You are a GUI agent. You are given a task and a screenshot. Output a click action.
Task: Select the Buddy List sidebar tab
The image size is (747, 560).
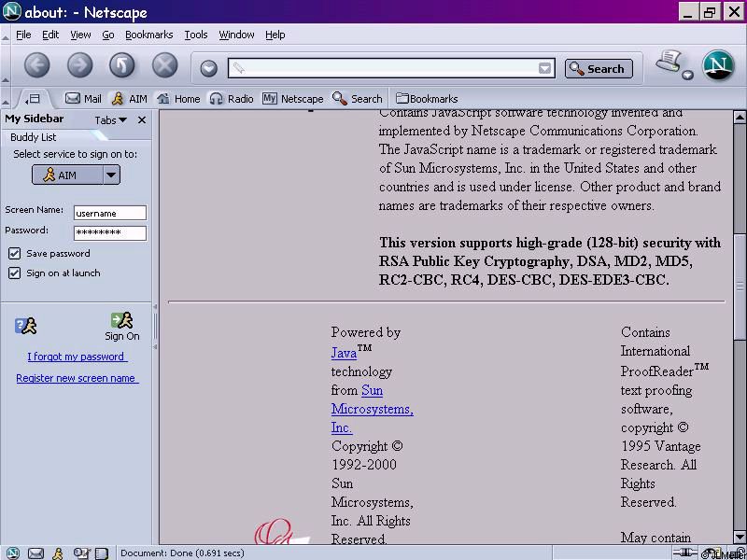[x=34, y=137]
